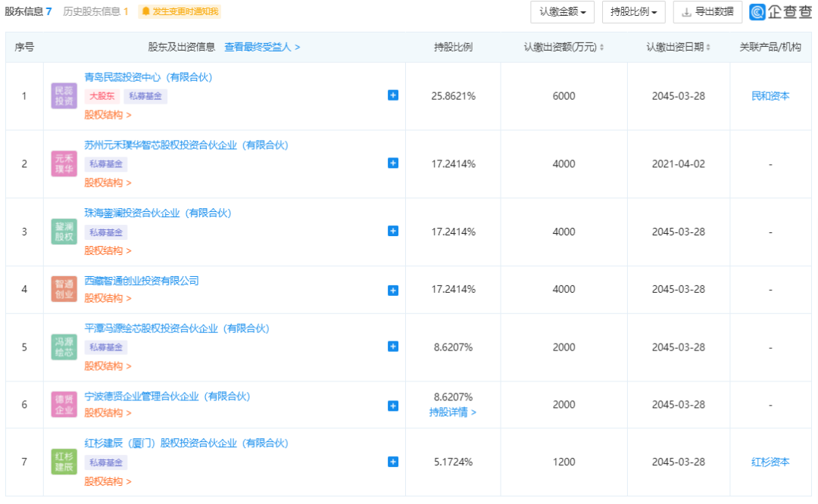This screenshot has width=818, height=504.
Task: Sort by 认缴出资日期 column header
Action: tap(678, 47)
